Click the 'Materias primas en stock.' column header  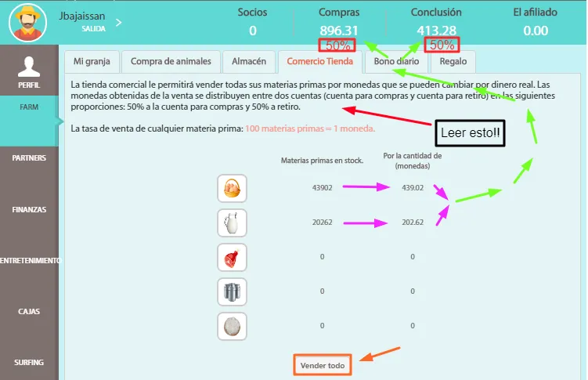322,161
